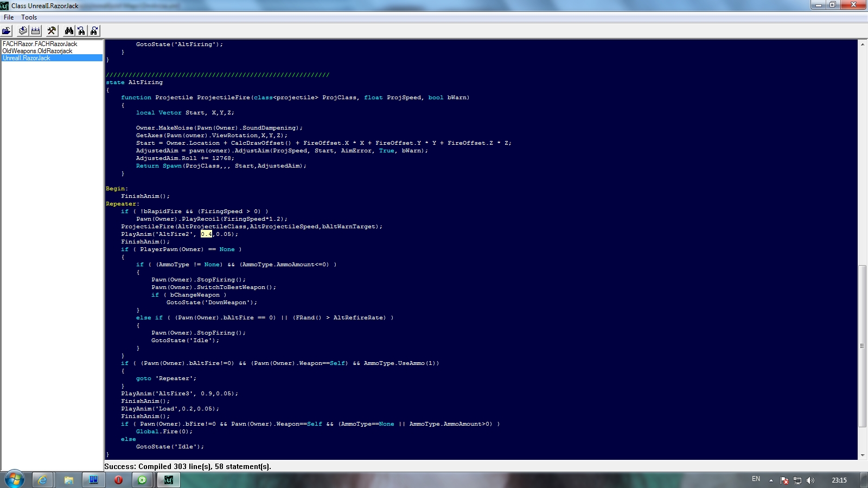Click the 'Return Spawn(ProjClass...' line
868x488 pixels.
click(x=221, y=166)
